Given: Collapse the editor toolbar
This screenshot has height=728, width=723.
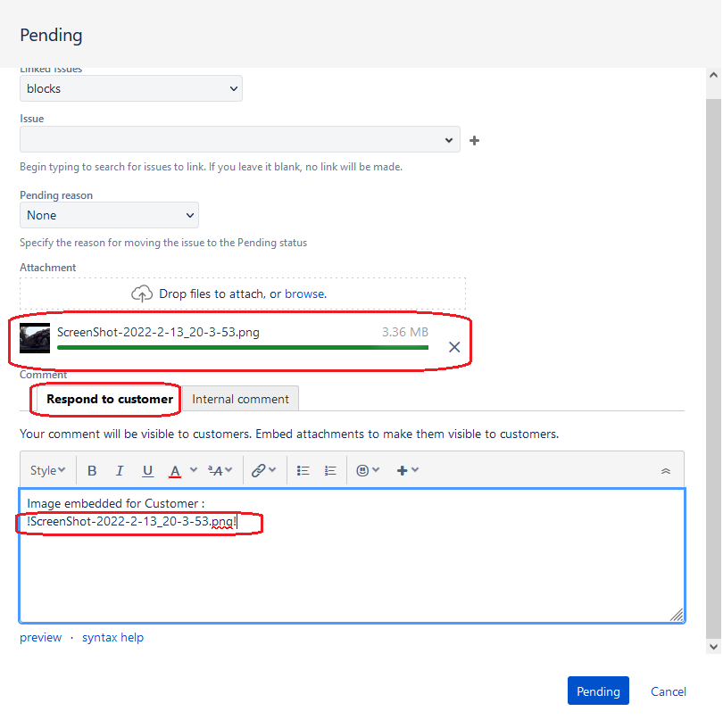Looking at the screenshot, I should pos(665,471).
